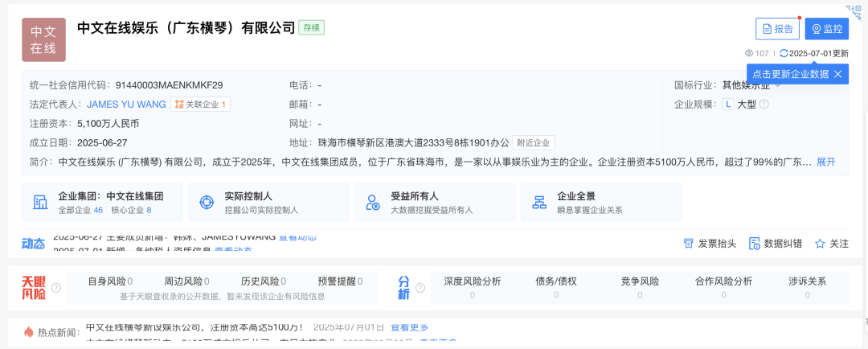
Task: Click the 中文在线 company logo thumbnail
Action: click(x=43, y=39)
